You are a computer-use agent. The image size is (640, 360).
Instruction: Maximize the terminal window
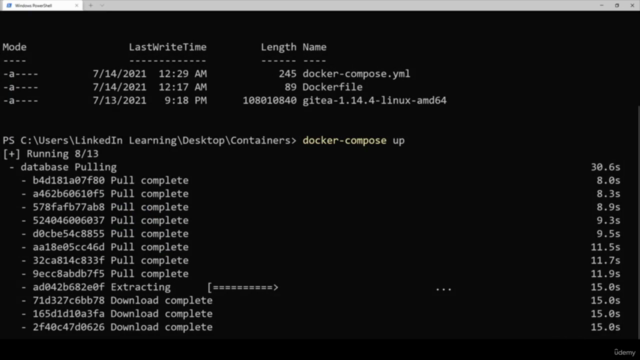pos(617,5)
